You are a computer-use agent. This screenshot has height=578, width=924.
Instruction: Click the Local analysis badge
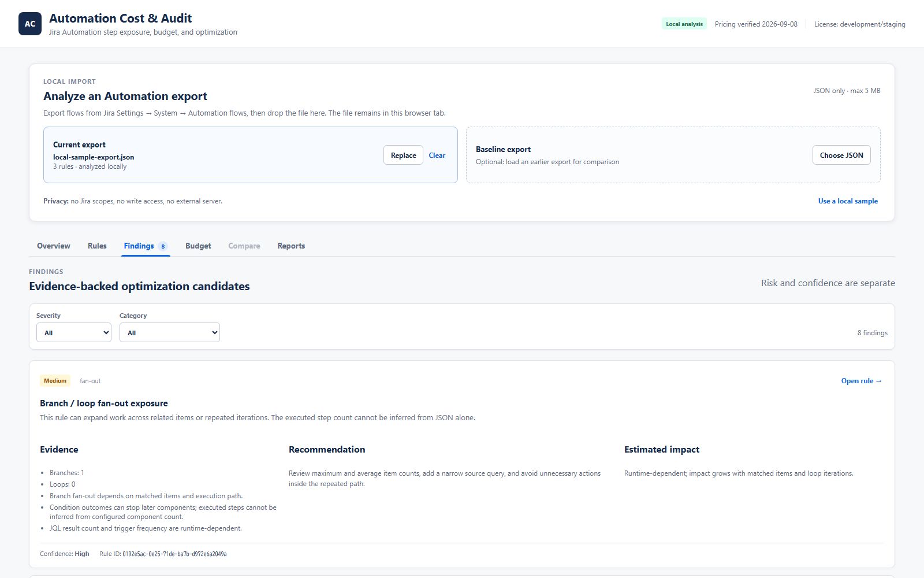(x=684, y=24)
